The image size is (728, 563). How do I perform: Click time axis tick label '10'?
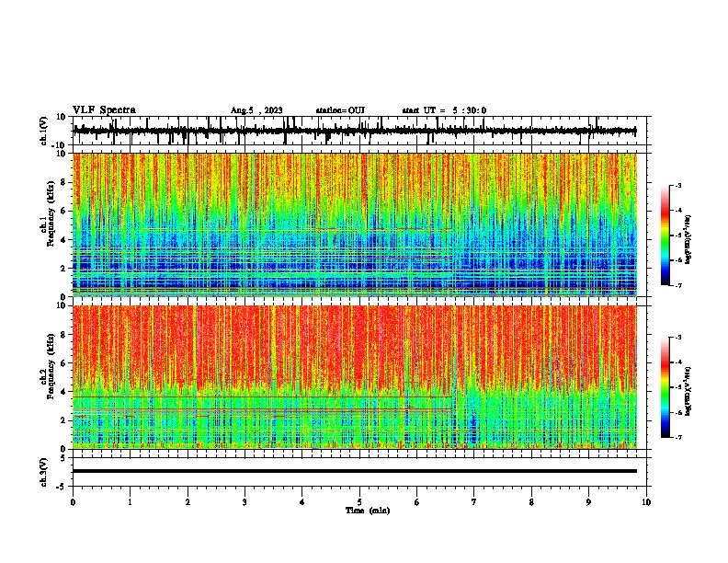(x=646, y=501)
